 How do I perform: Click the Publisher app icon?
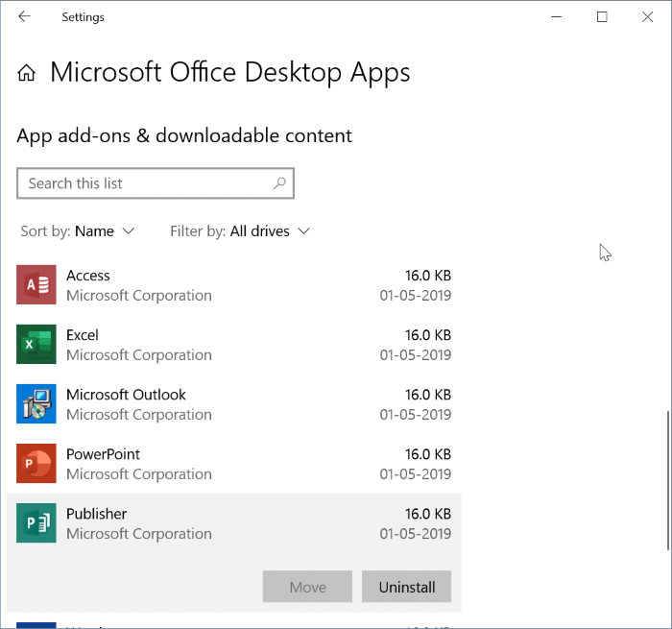[36, 523]
